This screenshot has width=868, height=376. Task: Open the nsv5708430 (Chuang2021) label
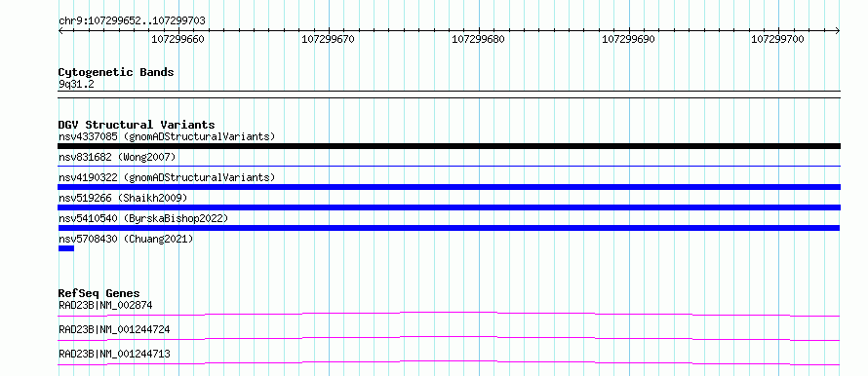tap(126, 239)
